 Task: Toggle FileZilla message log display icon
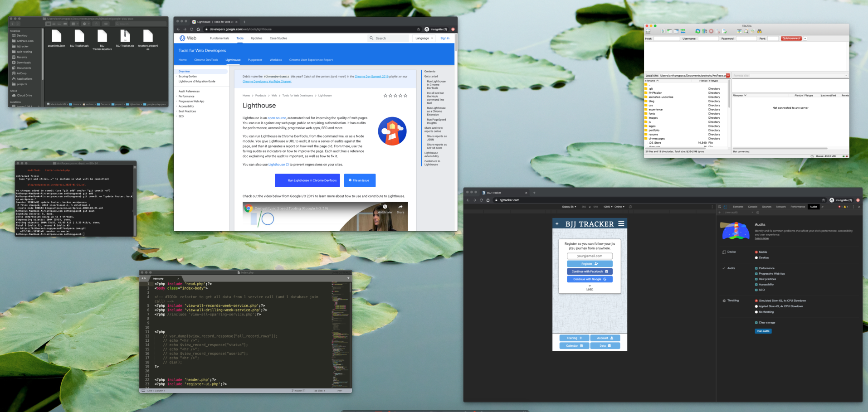(x=663, y=31)
